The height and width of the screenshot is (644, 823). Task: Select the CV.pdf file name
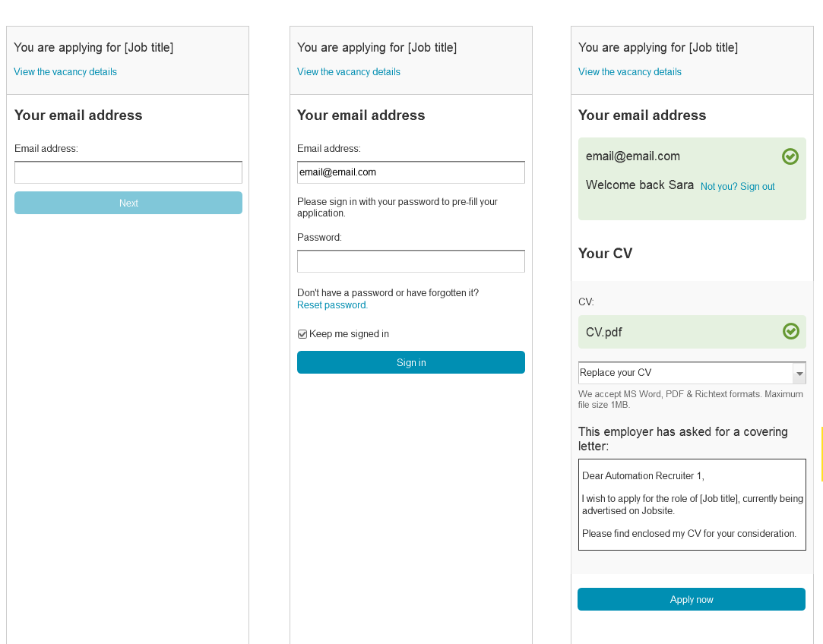click(603, 332)
